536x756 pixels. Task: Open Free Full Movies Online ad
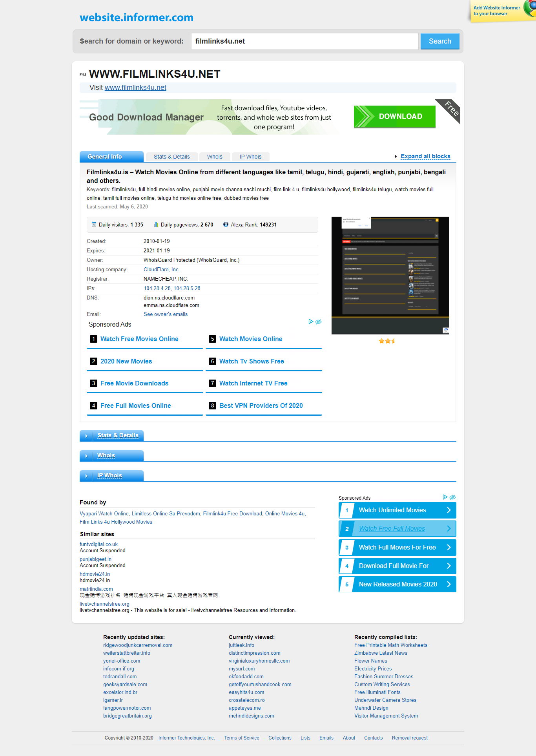[x=135, y=405]
